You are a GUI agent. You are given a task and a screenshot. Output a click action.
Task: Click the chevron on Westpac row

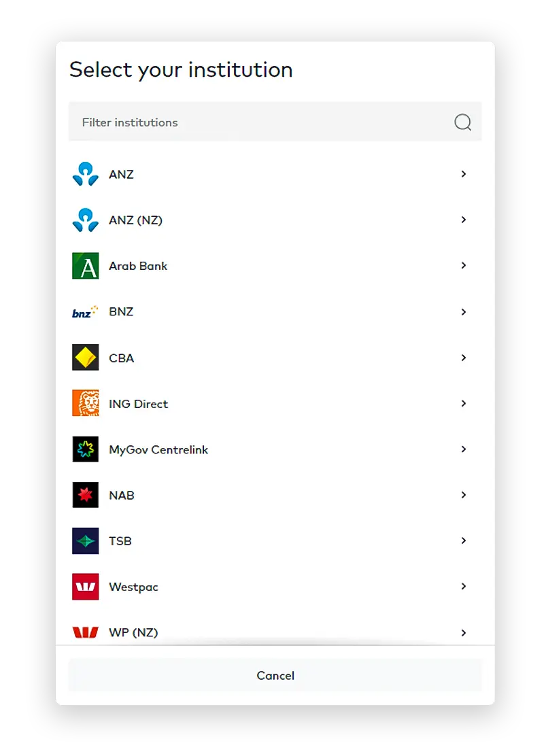tap(464, 586)
